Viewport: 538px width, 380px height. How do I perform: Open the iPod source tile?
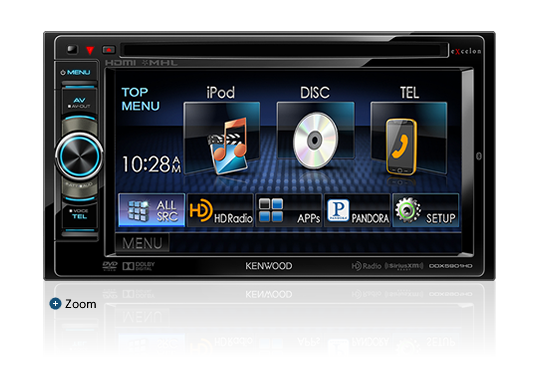222,138
